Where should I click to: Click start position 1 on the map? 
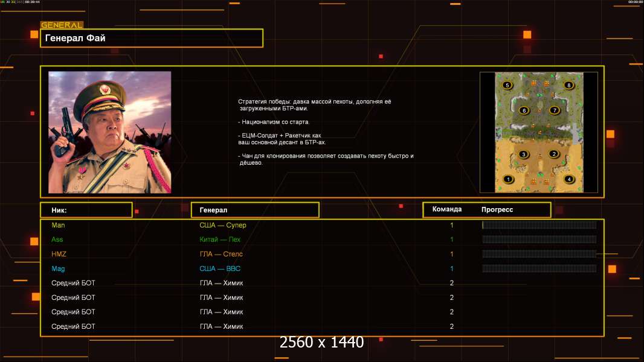pos(508,179)
